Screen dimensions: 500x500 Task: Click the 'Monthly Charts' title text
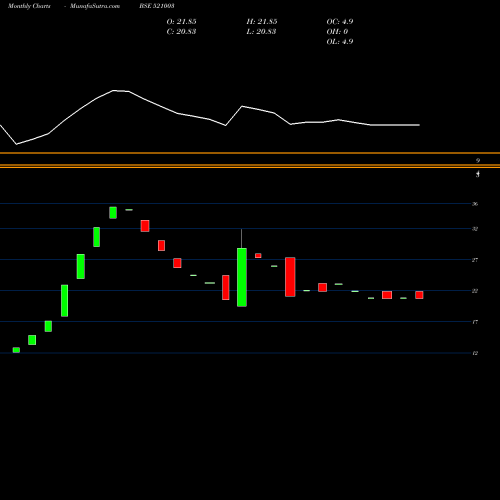[29, 6]
